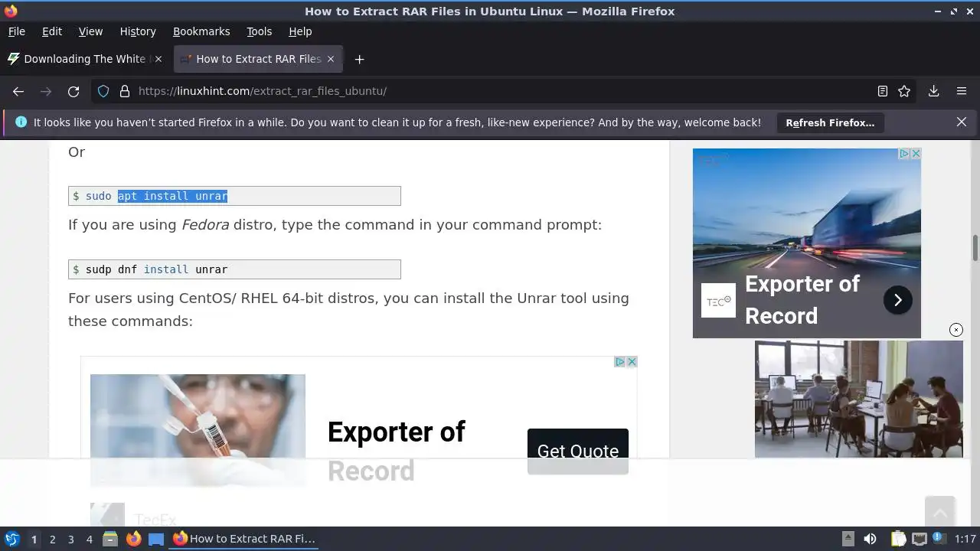Click the Refresh Firefox button
980x551 pixels.
tap(830, 122)
